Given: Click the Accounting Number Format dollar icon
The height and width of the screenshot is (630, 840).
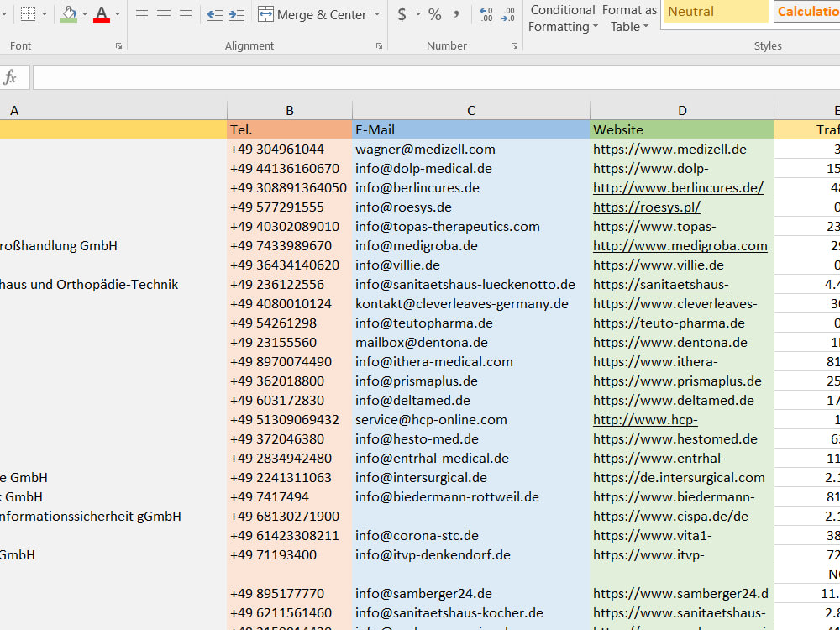Looking at the screenshot, I should click(x=401, y=14).
